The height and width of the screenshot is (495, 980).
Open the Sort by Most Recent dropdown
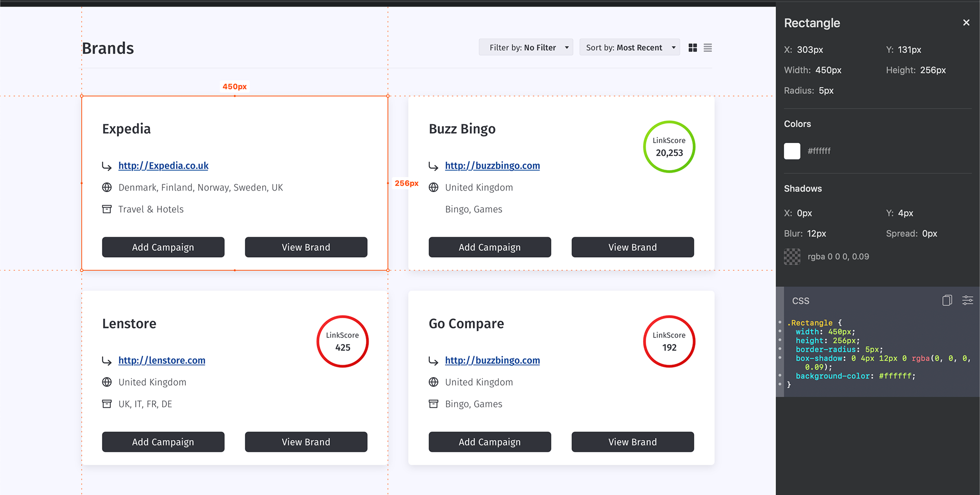point(629,48)
